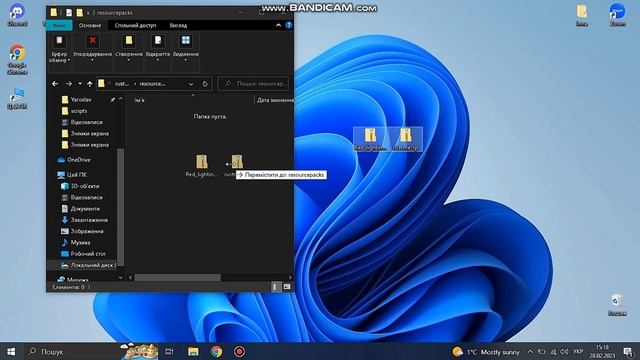The image size is (640, 360).
Task: Click the taskbar Пошук search box
Action: (x=91, y=351)
